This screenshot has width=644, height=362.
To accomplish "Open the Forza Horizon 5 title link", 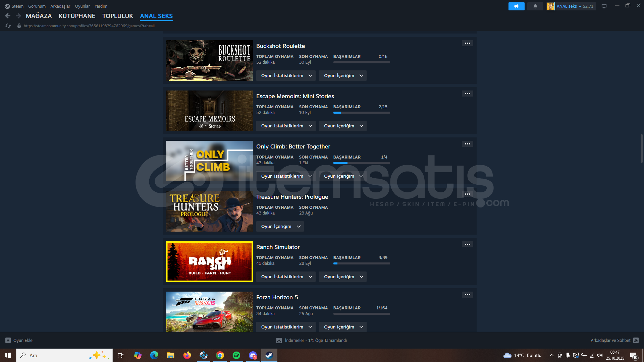I will tap(277, 297).
